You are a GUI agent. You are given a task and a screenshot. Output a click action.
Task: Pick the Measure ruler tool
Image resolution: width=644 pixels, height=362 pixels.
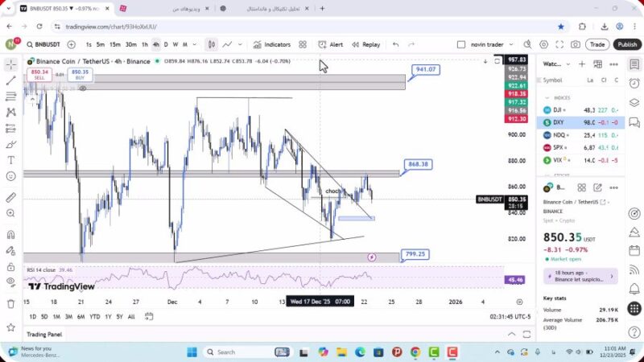(10, 198)
